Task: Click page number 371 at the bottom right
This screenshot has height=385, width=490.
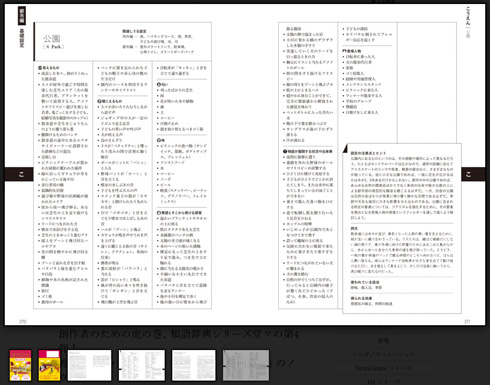Action: [467, 321]
